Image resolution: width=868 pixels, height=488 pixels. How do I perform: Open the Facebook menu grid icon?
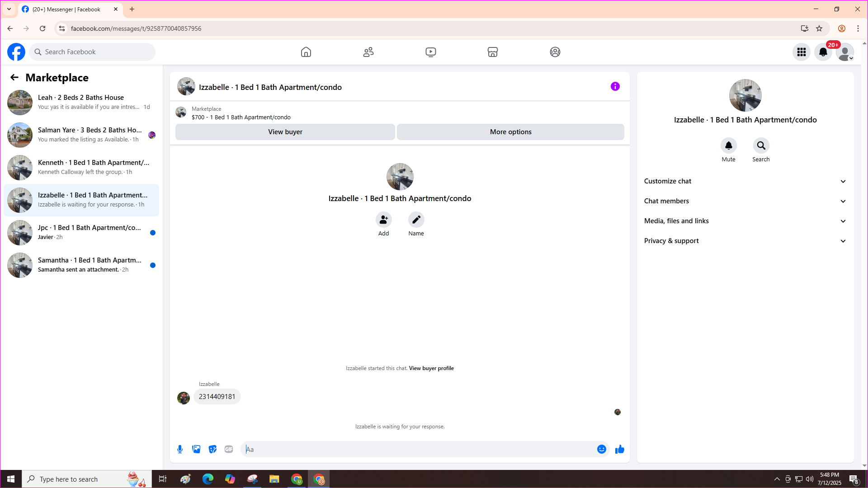[802, 52]
